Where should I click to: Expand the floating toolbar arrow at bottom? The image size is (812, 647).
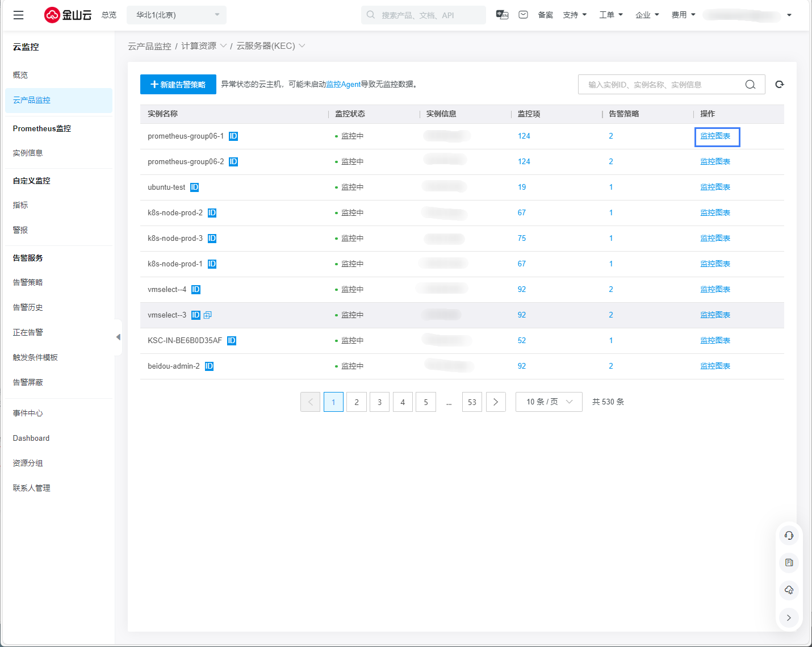(x=789, y=617)
